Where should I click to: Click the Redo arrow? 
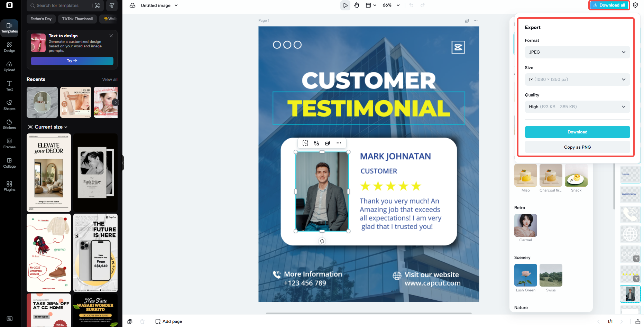tap(423, 5)
